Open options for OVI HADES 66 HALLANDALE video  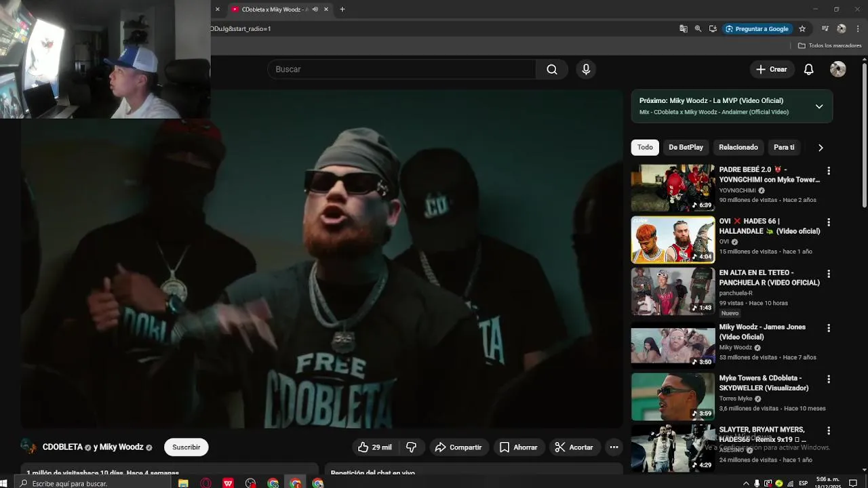[828, 222]
